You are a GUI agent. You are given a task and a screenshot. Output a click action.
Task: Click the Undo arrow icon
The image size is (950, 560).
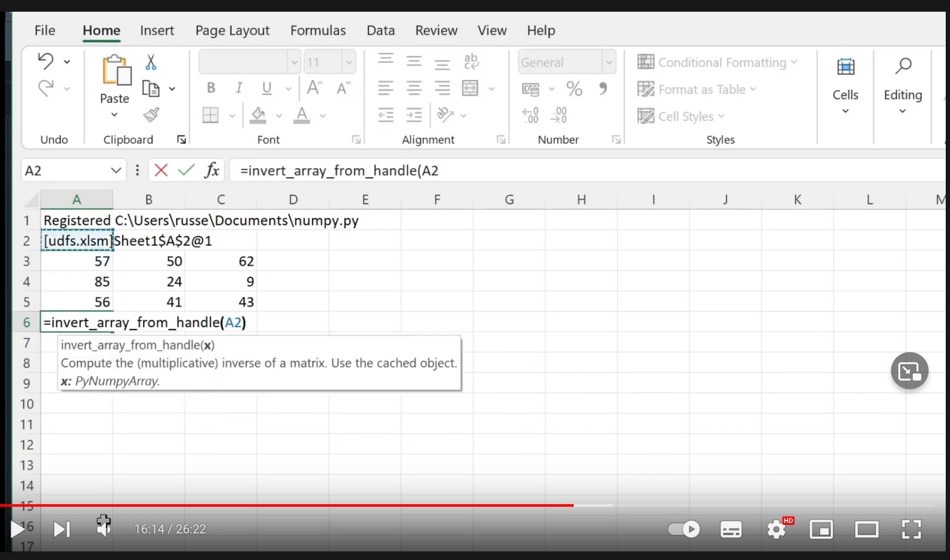[x=45, y=61]
